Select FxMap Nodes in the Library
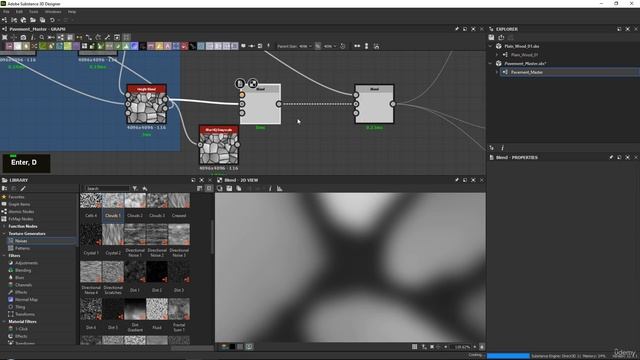The height and width of the screenshot is (360, 640). click(x=21, y=219)
